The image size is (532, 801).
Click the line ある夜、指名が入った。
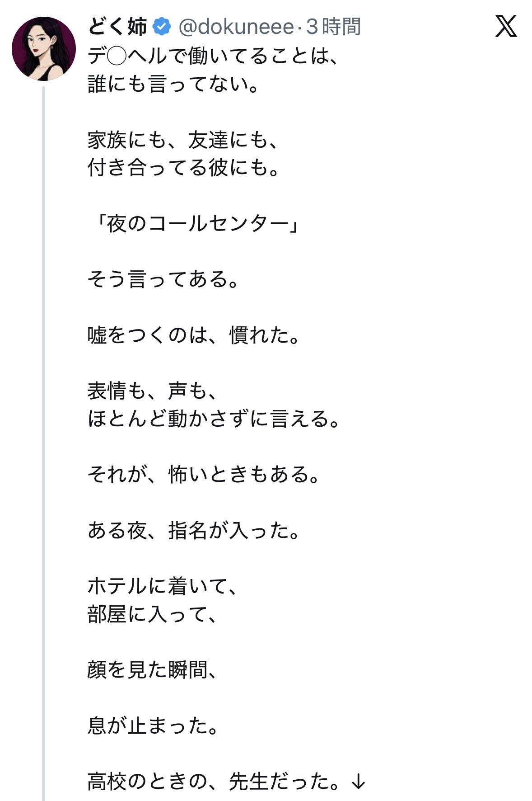[x=193, y=530]
